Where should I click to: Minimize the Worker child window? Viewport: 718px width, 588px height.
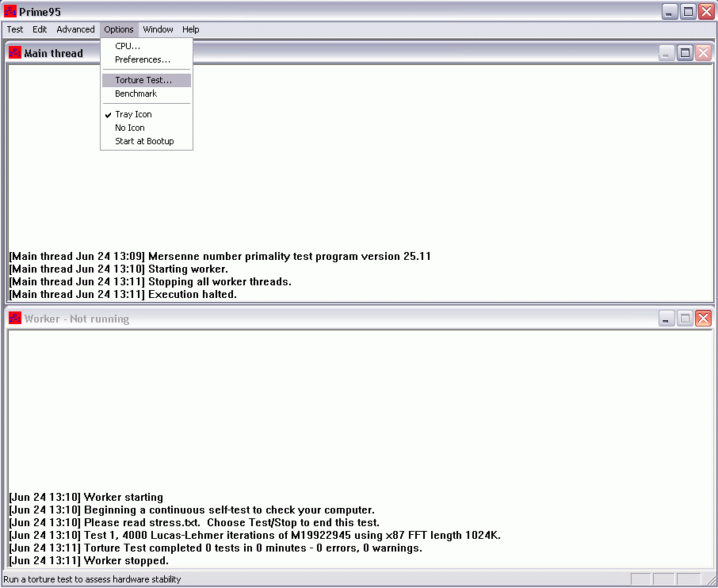(666, 319)
